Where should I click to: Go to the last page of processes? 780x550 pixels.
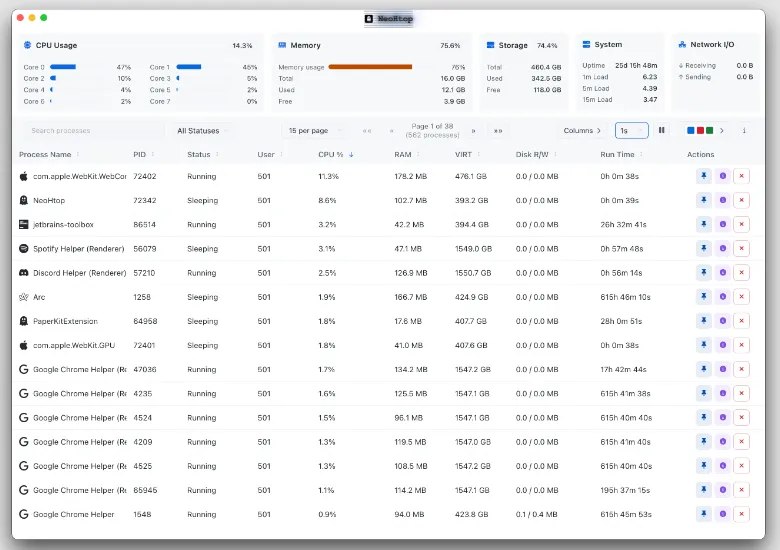(497, 130)
